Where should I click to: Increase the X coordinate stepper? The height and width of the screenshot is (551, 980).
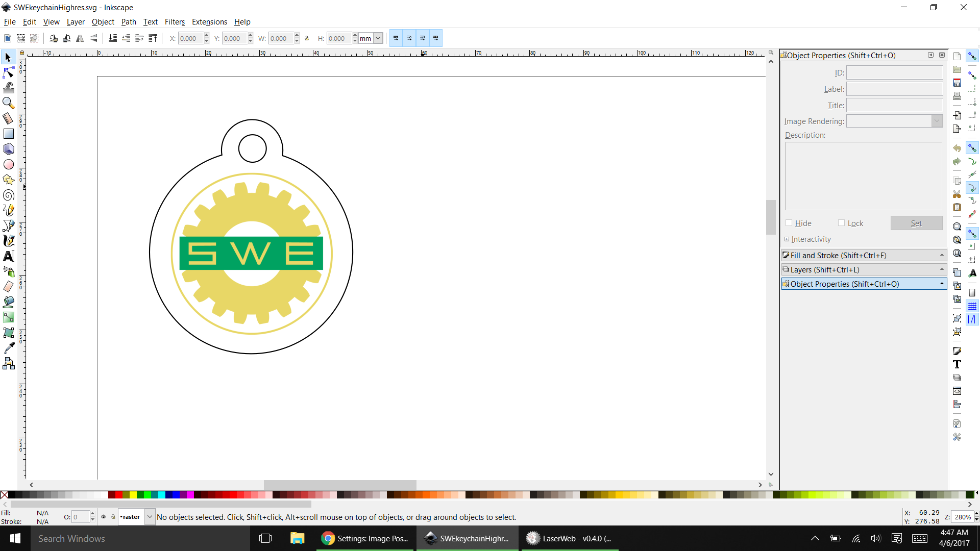206,35
